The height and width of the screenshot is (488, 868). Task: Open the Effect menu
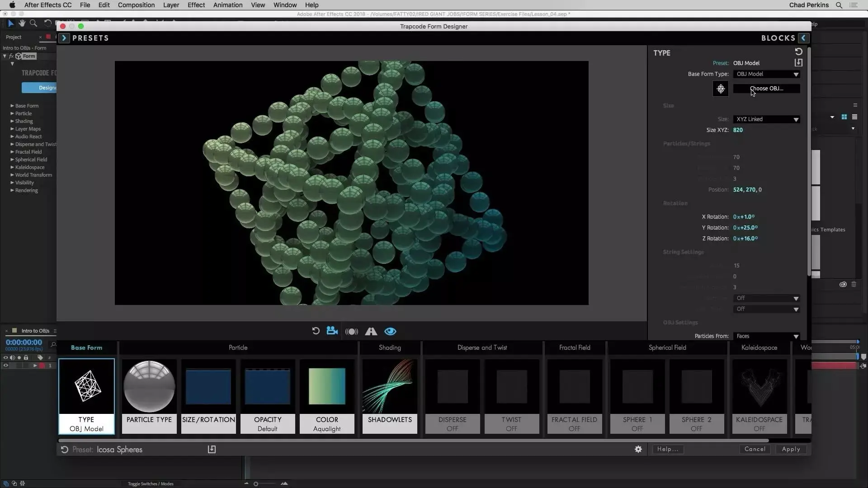pos(196,5)
